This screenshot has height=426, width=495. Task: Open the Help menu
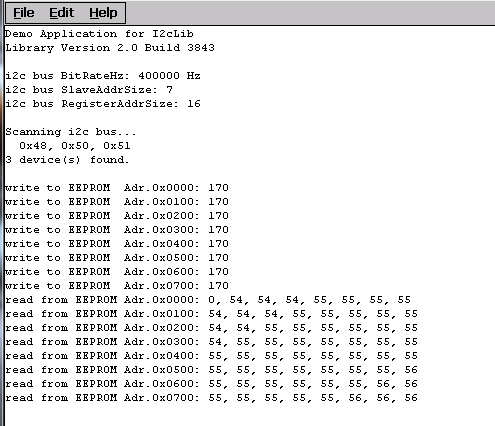coord(103,13)
